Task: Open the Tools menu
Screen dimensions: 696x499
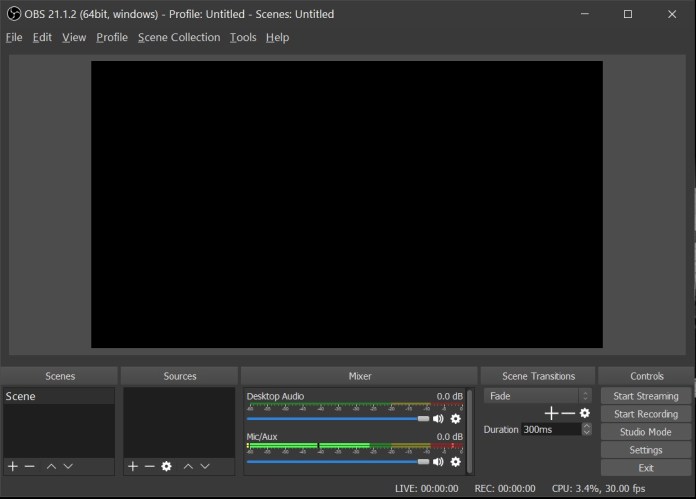Action: pos(242,37)
